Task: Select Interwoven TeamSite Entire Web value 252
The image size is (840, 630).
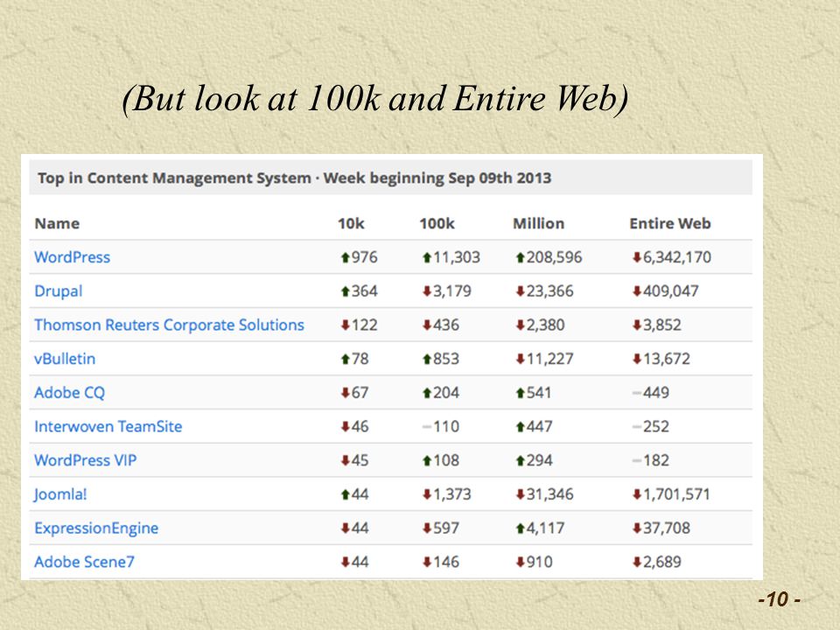Action: point(655,426)
